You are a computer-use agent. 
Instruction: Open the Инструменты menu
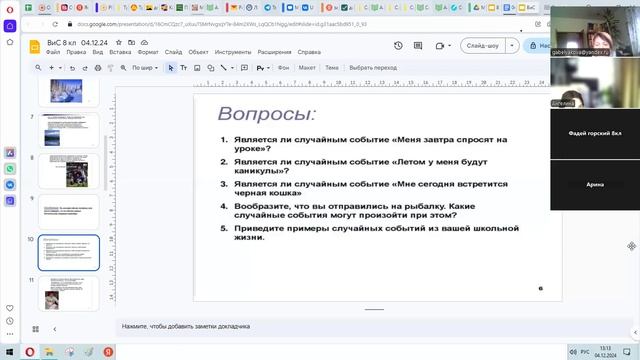pos(233,52)
